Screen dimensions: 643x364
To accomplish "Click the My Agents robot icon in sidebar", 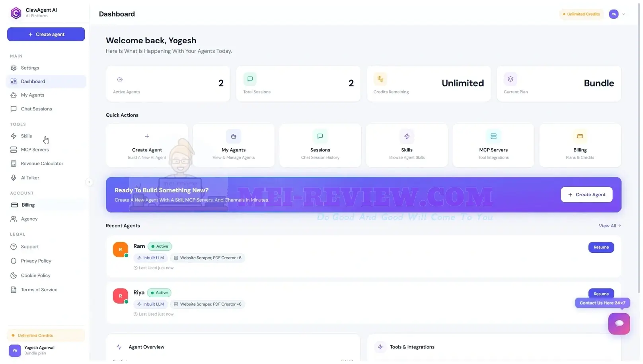I will point(14,95).
